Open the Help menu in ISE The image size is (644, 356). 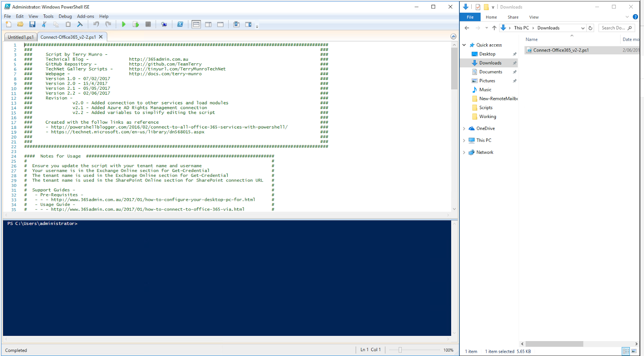[x=104, y=17]
